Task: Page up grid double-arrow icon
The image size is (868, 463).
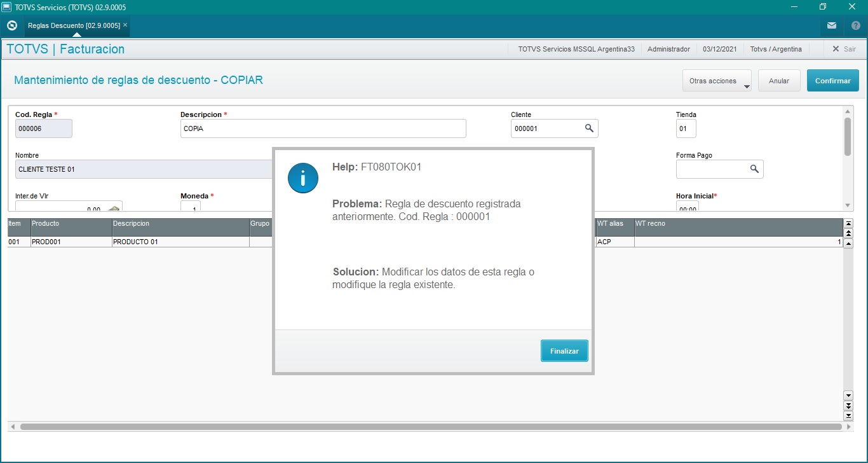Action: [848, 233]
